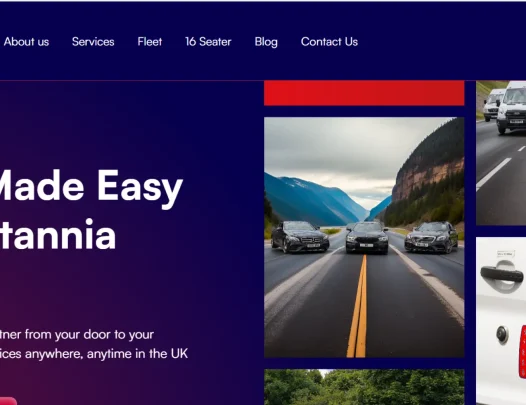Click the "tannia" headline word
The height and width of the screenshot is (405, 526).
point(58,234)
